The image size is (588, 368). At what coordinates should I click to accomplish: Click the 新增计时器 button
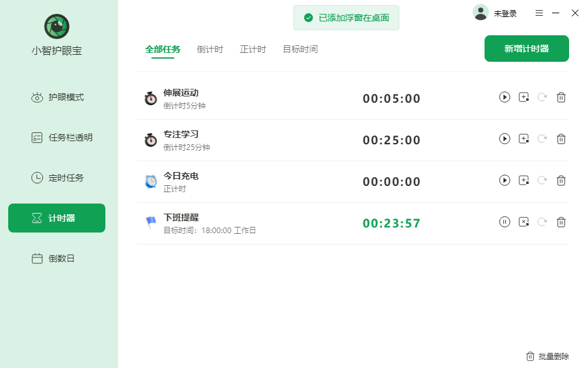526,49
